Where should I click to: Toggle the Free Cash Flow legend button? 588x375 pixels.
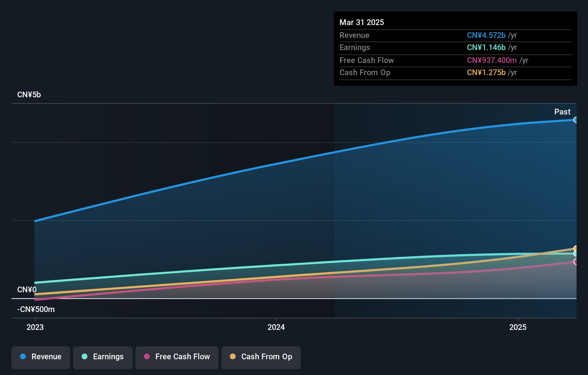click(177, 357)
